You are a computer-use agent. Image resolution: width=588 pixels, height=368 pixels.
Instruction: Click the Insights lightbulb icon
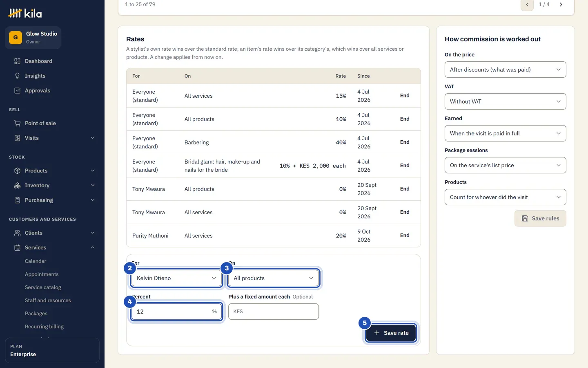tap(17, 76)
